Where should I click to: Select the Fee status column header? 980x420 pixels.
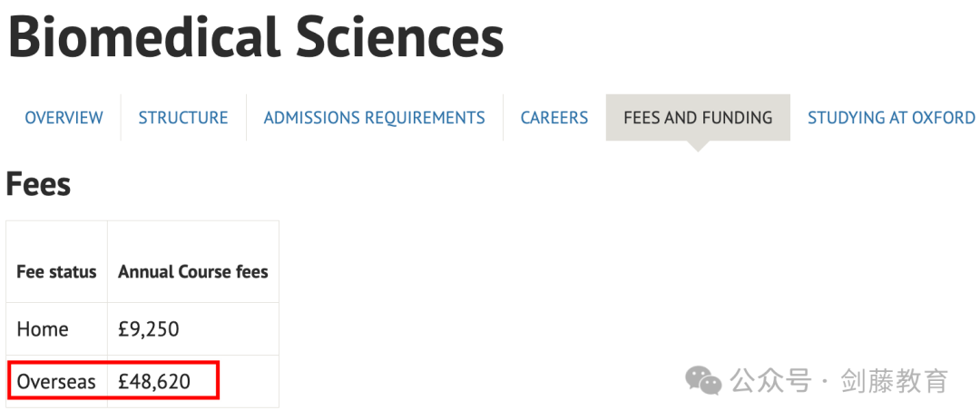tap(57, 272)
